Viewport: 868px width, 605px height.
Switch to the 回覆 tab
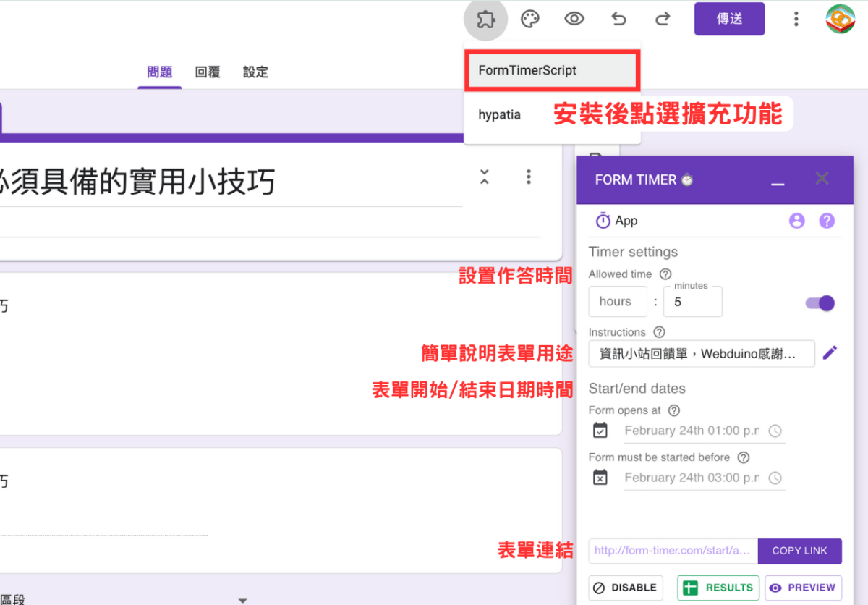(x=208, y=72)
